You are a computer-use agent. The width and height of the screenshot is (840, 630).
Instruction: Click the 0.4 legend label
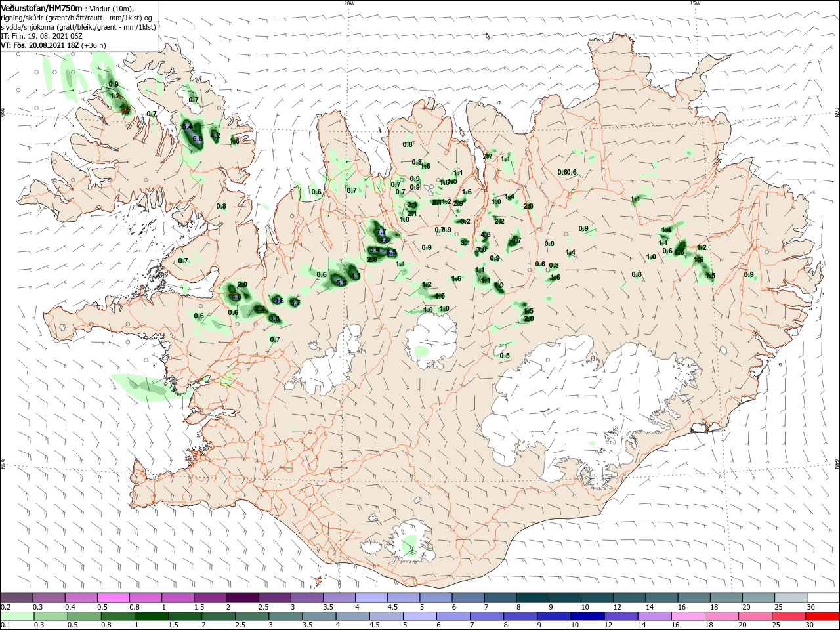(x=70, y=607)
